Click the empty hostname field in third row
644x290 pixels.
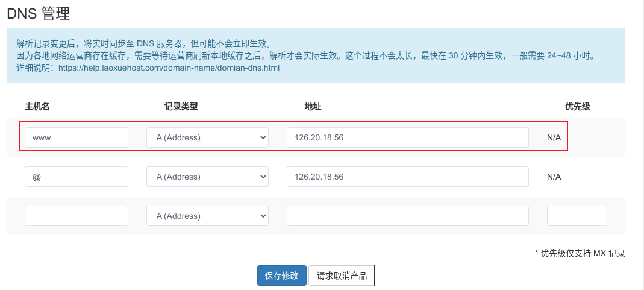click(76, 216)
